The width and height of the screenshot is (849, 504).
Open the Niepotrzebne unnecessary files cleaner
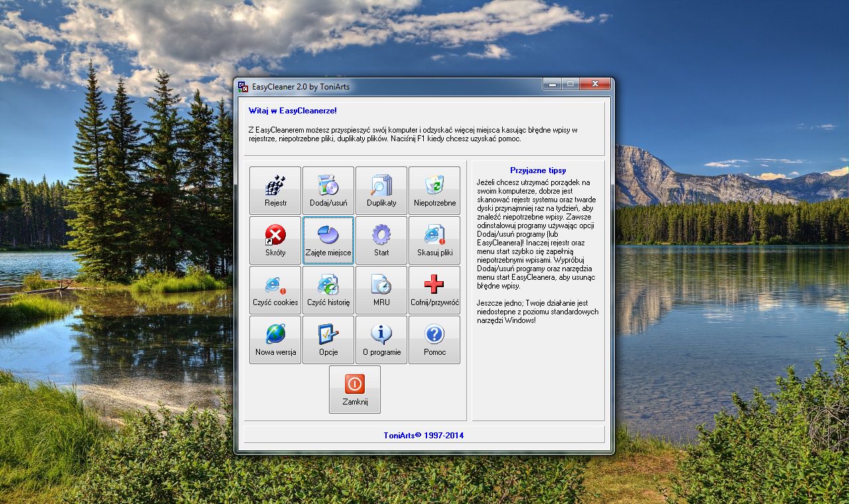pyautogui.click(x=434, y=190)
